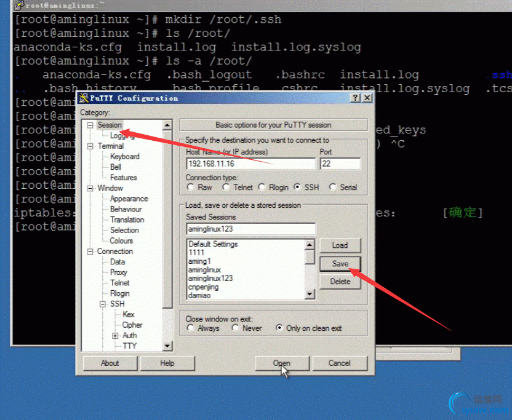Click the help question mark button
The image size is (512, 420).
[x=356, y=98]
